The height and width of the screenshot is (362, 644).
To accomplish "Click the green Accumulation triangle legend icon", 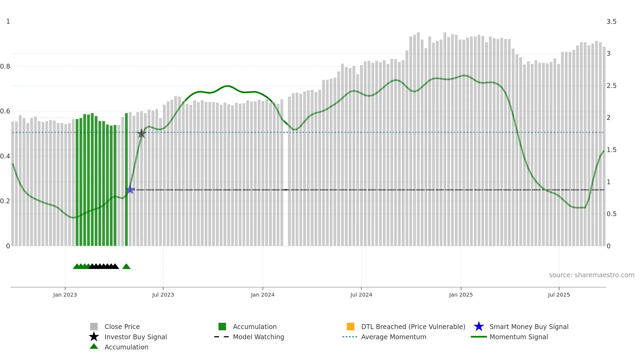I will (x=94, y=346).
